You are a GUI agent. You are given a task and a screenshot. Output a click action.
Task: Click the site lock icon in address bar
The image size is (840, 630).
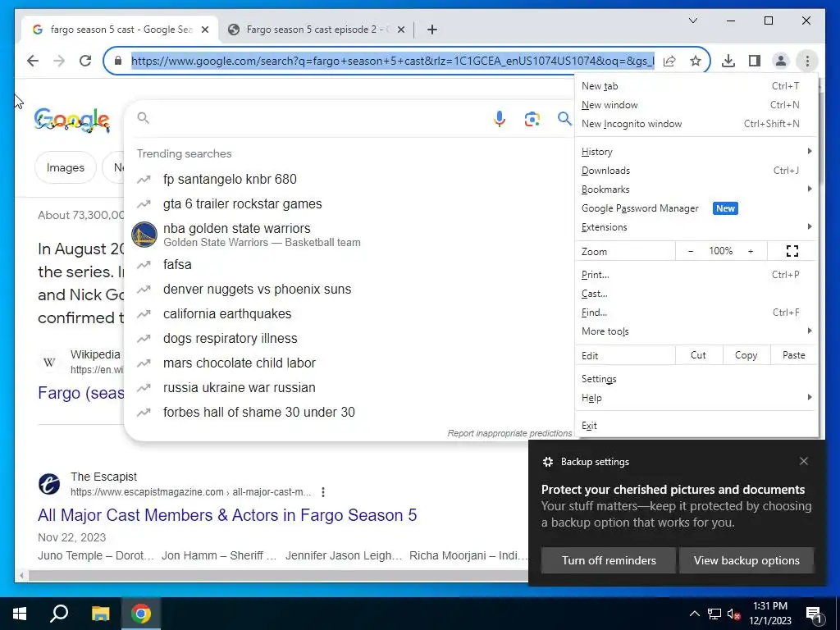[118, 61]
